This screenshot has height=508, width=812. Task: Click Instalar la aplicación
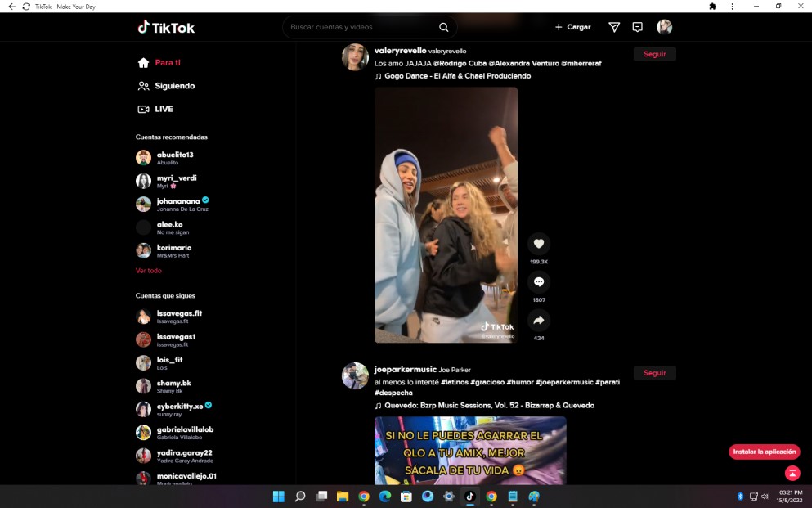pyautogui.click(x=765, y=451)
